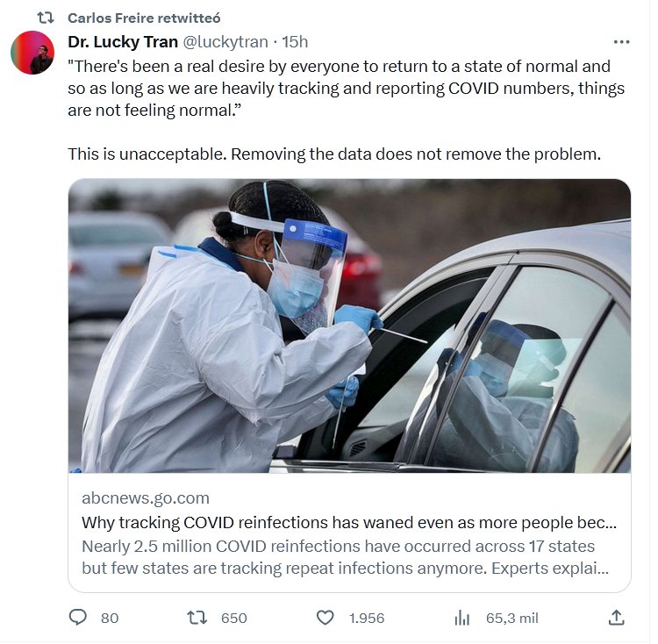Click the "Carlos Freire retwitteó" label
This screenshot has height=644, width=658.
click(x=144, y=18)
